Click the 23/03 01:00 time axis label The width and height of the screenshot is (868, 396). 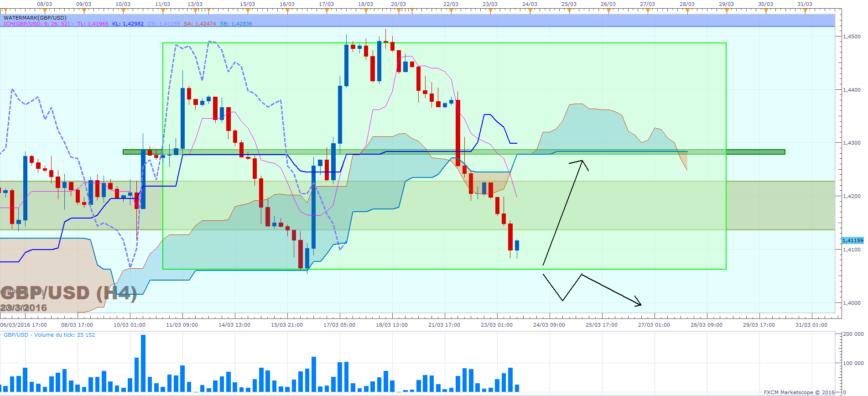(x=497, y=325)
